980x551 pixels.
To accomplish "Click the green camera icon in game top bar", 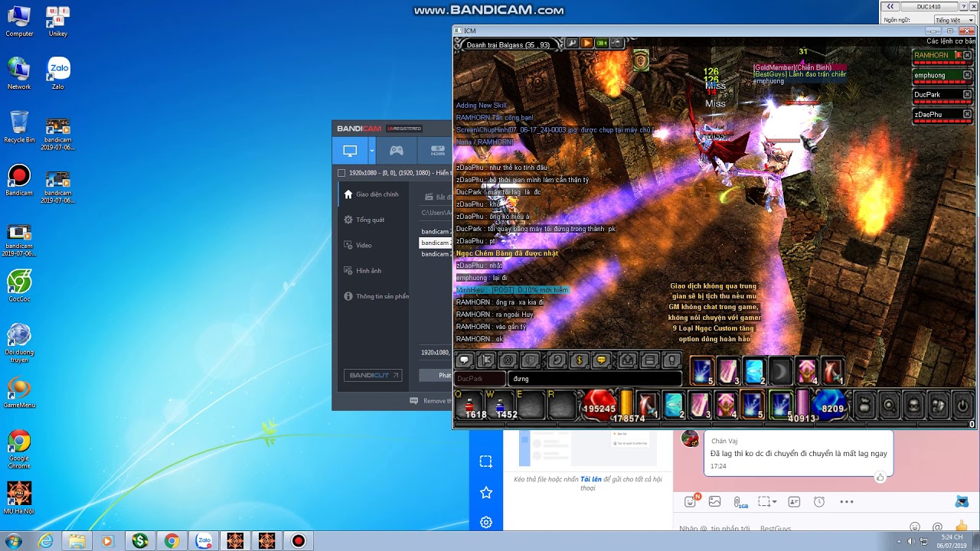I will point(602,44).
